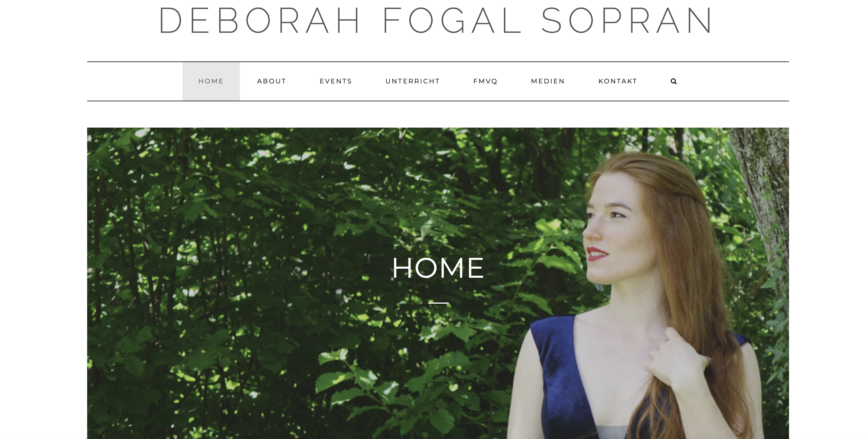
Task: Select UNTERRICHT in the navigation bar
Action: pos(412,81)
